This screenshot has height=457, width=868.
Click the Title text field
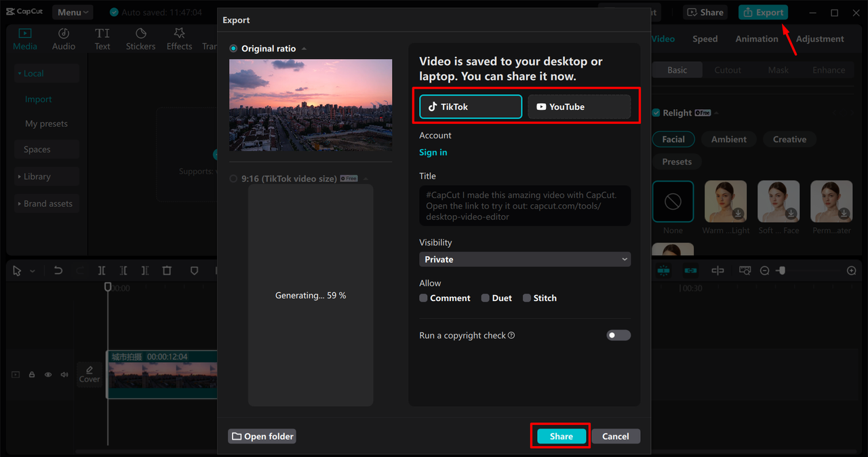pyautogui.click(x=525, y=205)
